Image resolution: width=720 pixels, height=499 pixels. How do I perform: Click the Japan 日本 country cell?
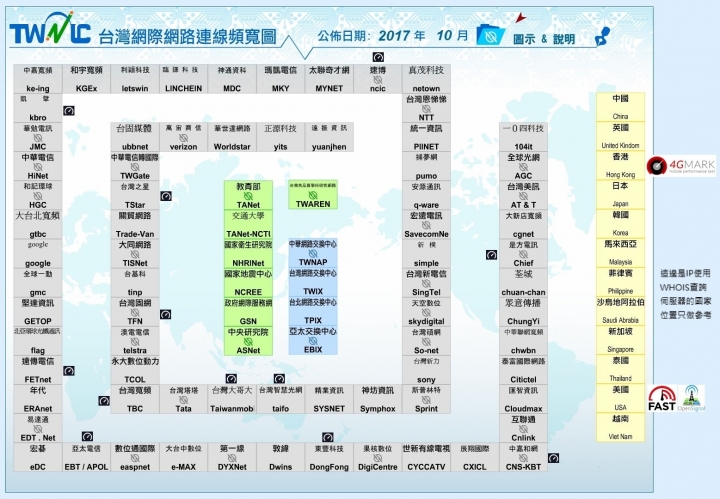[x=620, y=194]
